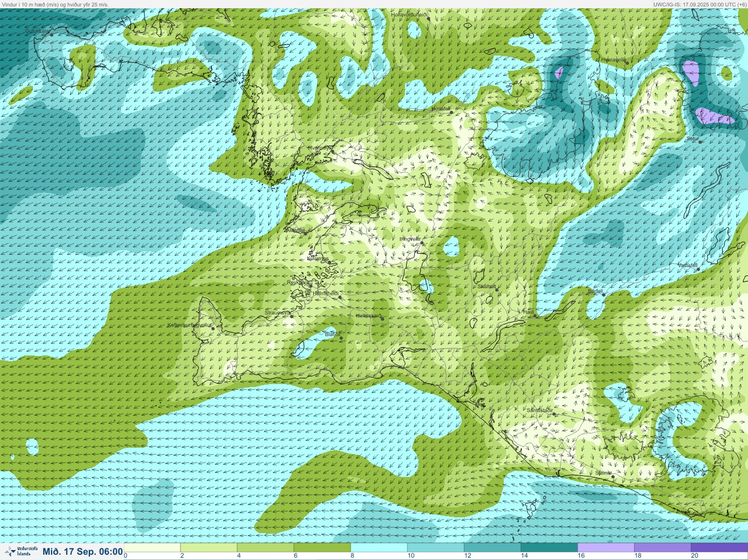
Task: Click the Straumsvík station label
Action: click(277, 313)
